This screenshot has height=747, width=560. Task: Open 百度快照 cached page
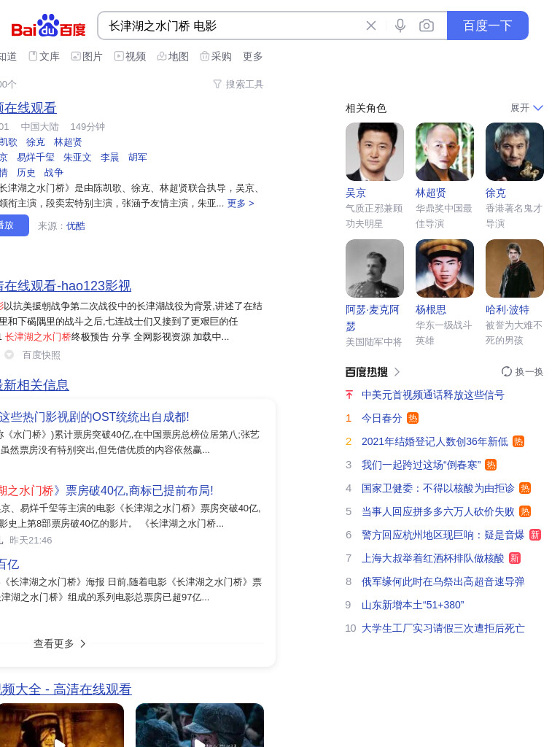point(42,355)
